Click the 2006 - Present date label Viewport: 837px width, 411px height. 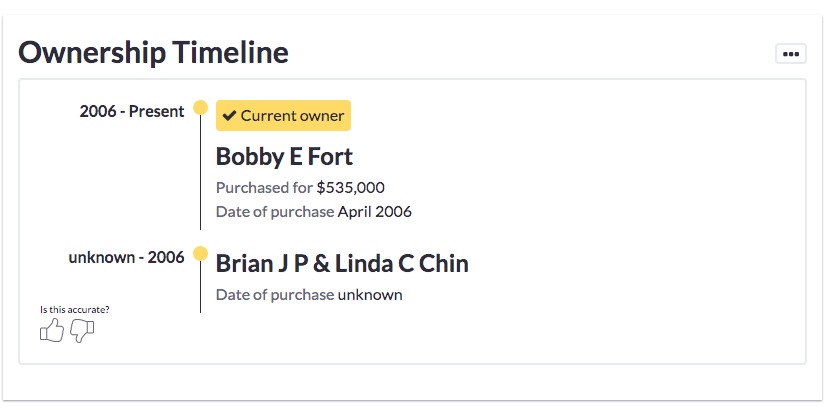tap(132, 112)
